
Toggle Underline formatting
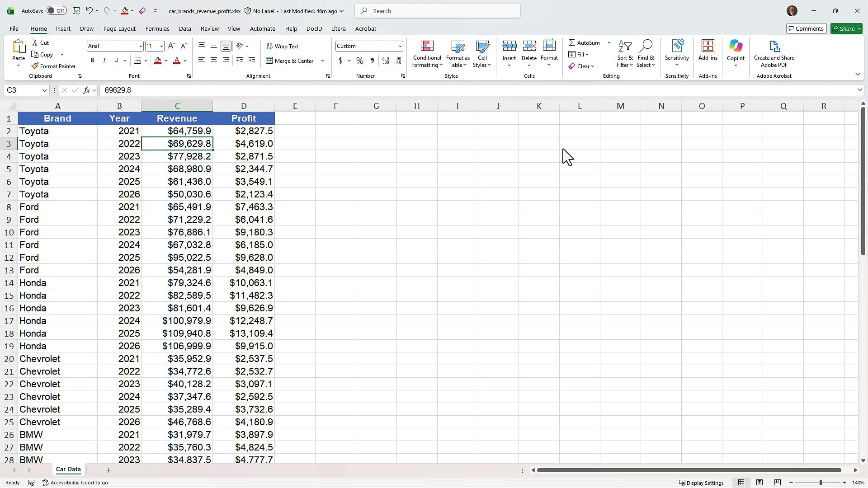tap(116, 61)
